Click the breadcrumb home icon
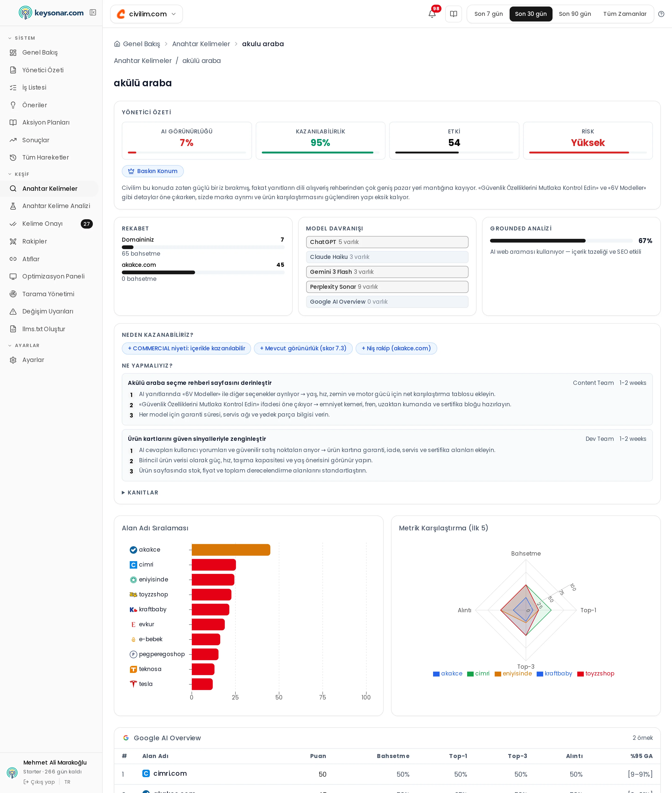The width and height of the screenshot is (672, 793). click(117, 44)
